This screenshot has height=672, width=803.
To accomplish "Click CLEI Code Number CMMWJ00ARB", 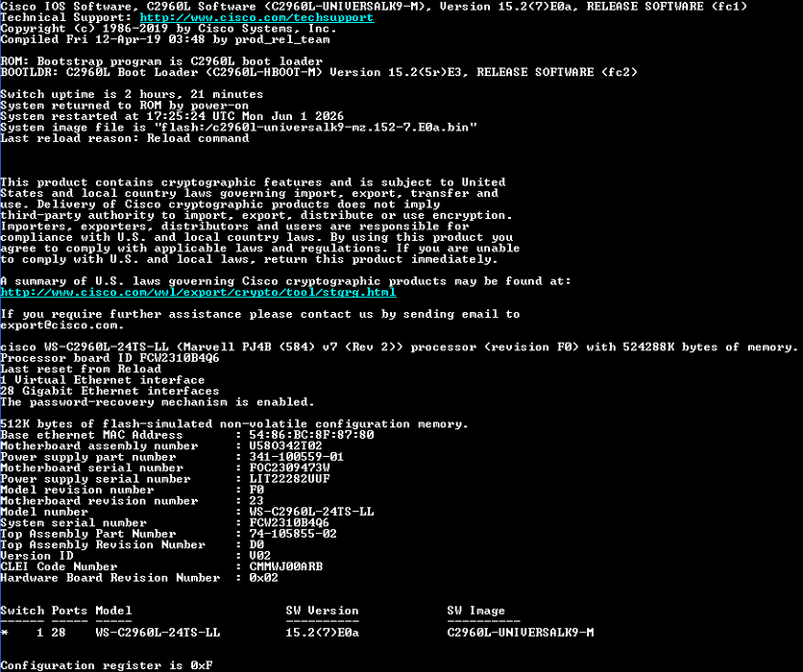I will click(x=286, y=567).
